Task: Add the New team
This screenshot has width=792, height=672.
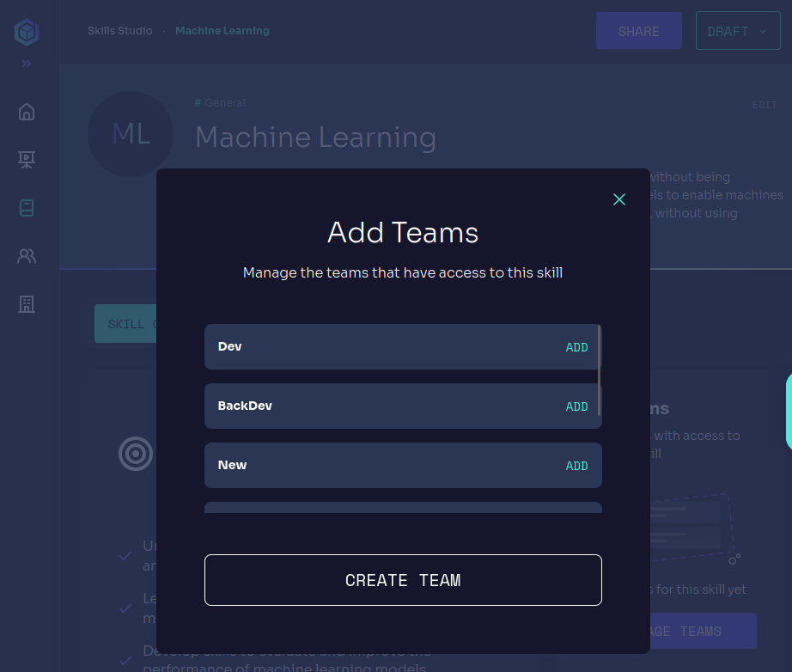Action: (576, 466)
